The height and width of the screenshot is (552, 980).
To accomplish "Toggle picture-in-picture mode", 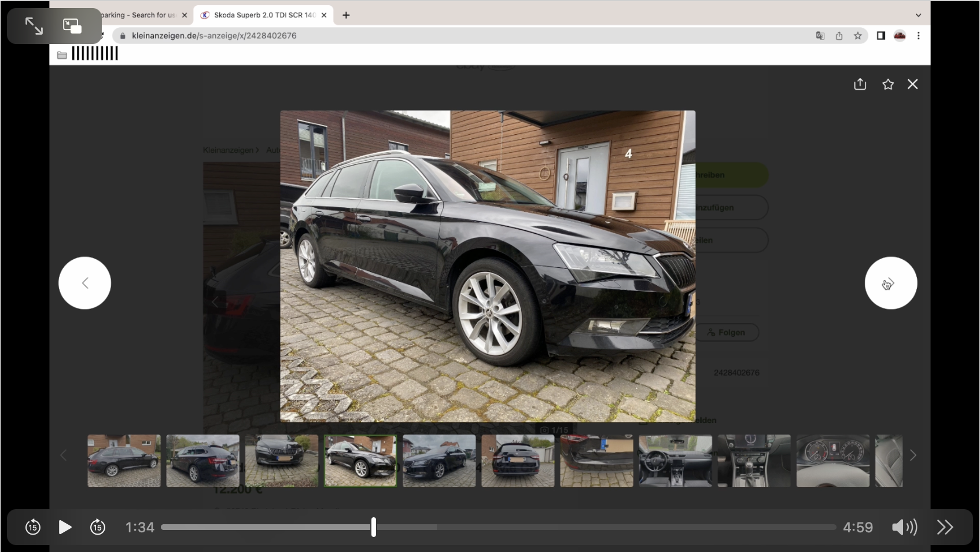I will pyautogui.click(x=72, y=26).
